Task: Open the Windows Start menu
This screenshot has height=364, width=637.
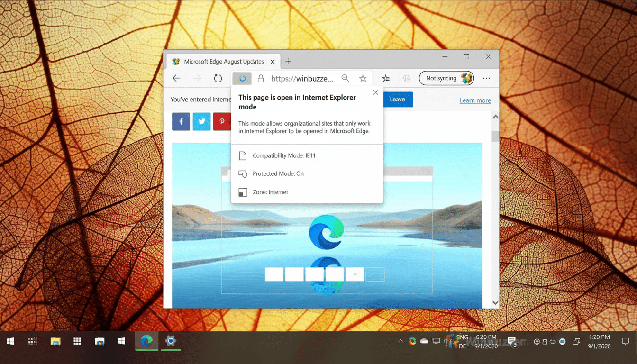Action: click(x=10, y=341)
